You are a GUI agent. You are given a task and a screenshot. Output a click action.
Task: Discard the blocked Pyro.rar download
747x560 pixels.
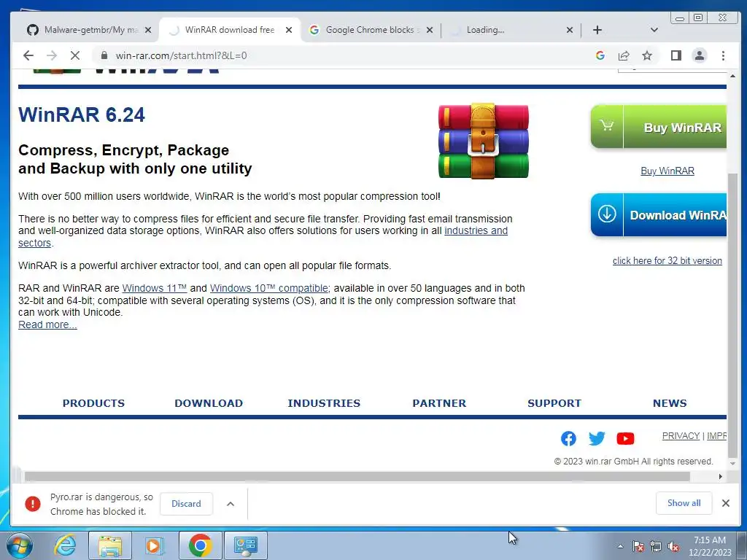tap(186, 503)
